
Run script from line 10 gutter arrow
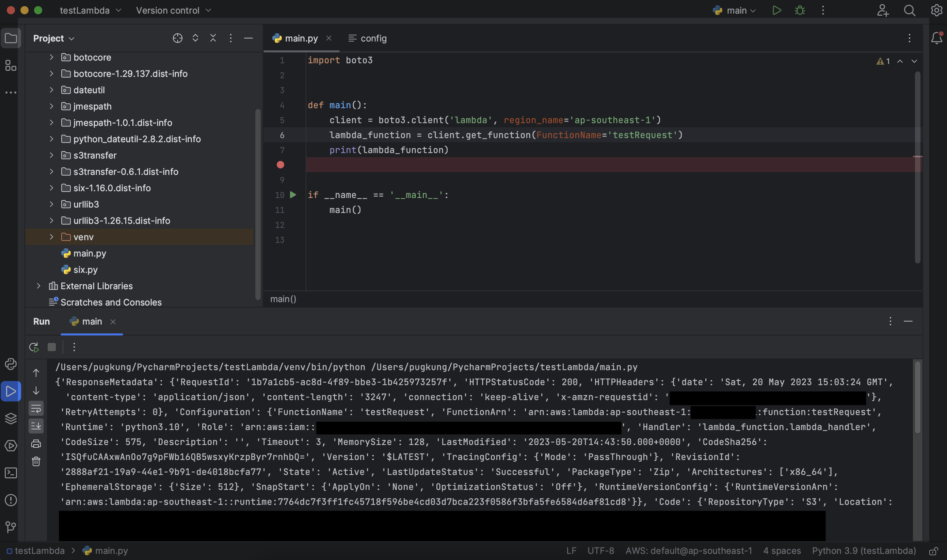293,195
